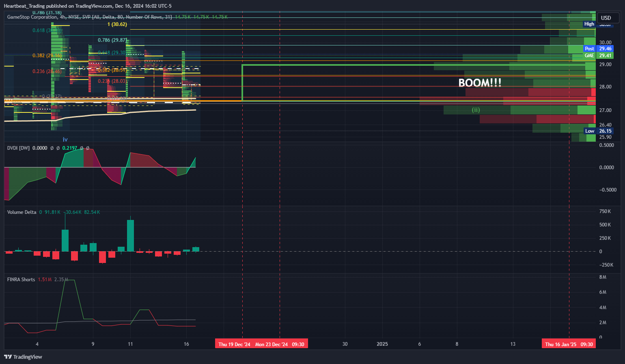This screenshot has width=625, height=364.
Task: Click the green (ii) wave label
Action: pyautogui.click(x=476, y=110)
